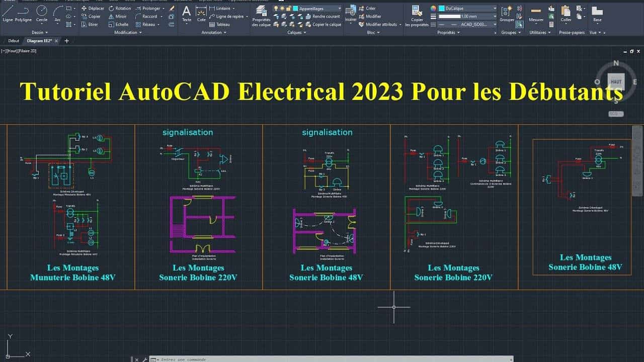This screenshot has width=644, height=362.
Task: Toggle the layer on/off lightbulb icon
Action: tap(276, 9)
